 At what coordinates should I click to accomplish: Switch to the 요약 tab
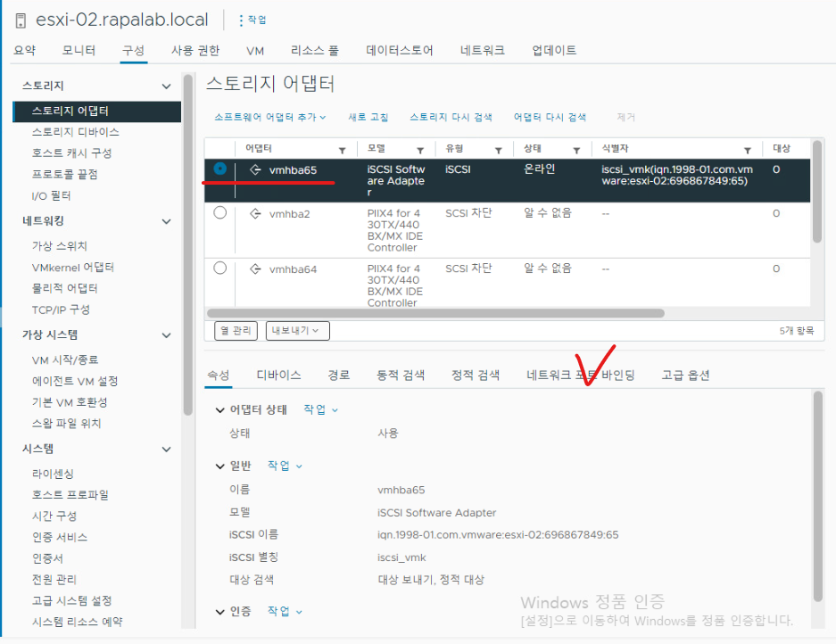(x=24, y=50)
